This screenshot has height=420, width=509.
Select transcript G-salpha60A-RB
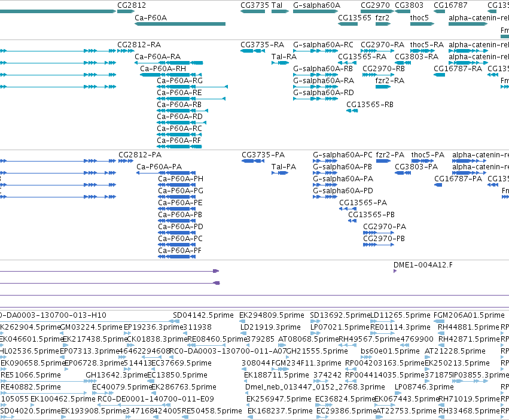point(316,75)
